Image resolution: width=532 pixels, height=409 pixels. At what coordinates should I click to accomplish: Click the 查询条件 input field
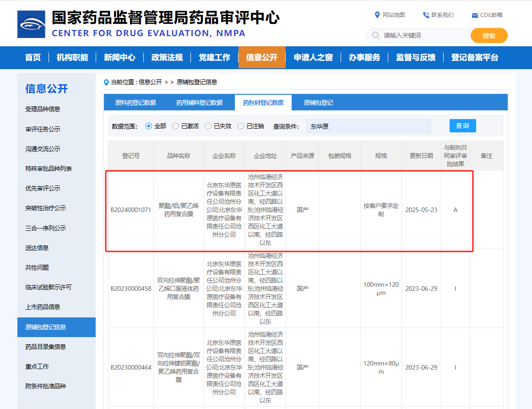tap(368, 126)
